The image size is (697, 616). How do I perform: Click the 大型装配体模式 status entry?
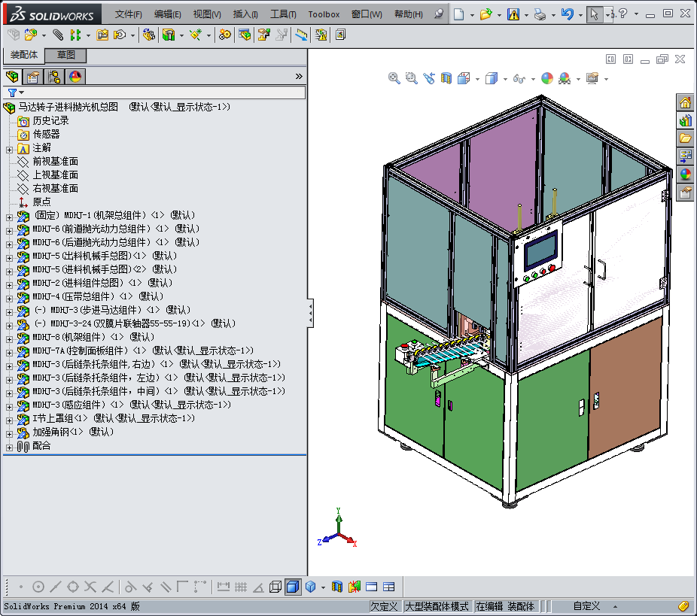[437, 606]
